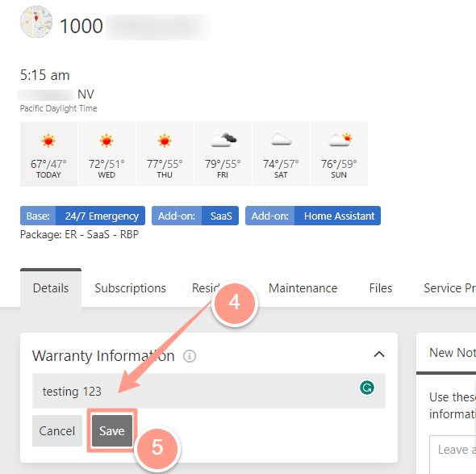This screenshot has height=474, width=476.
Task: Open the Maintenance tab
Action: [303, 288]
